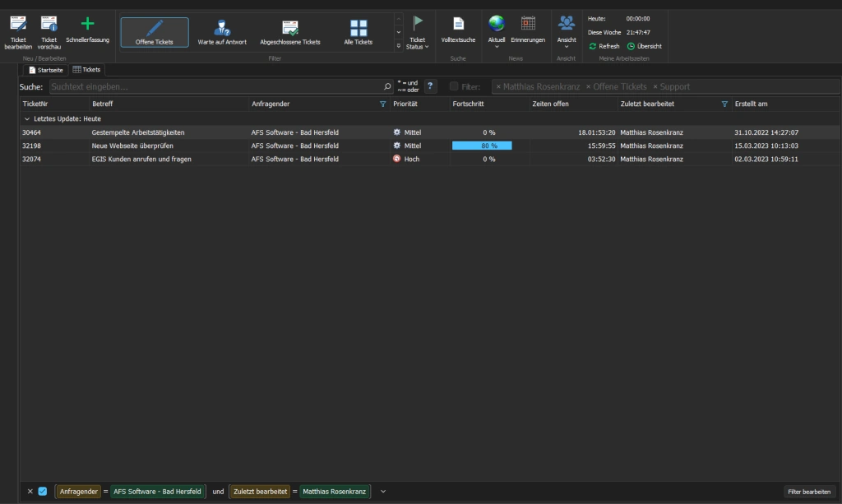This screenshot has width=842, height=504.
Task: Open Ticket bearbeiten tool
Action: pyautogui.click(x=18, y=32)
